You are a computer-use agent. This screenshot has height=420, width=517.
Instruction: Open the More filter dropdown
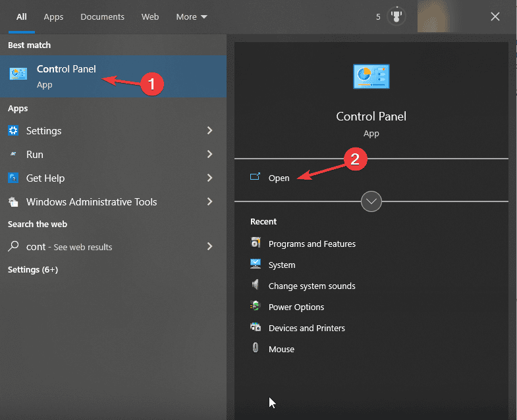tap(192, 17)
